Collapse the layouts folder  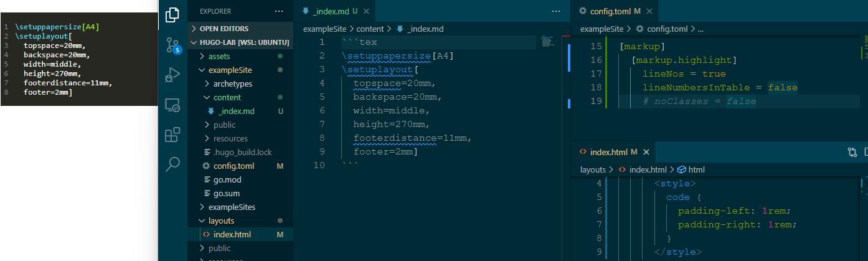pos(240,221)
